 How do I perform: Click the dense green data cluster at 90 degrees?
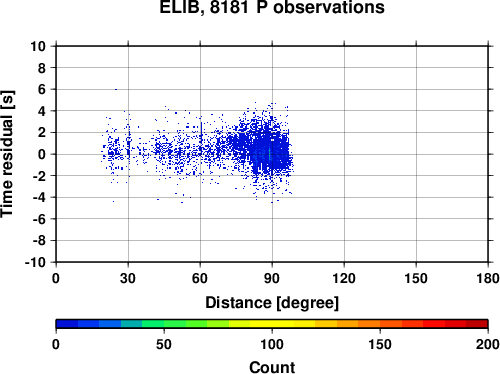pos(270,153)
